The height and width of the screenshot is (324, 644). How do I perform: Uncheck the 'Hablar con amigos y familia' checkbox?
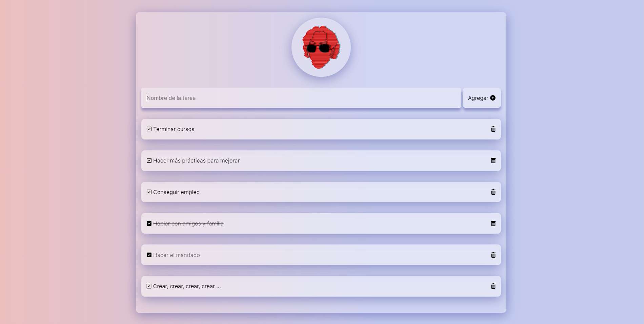coord(149,223)
